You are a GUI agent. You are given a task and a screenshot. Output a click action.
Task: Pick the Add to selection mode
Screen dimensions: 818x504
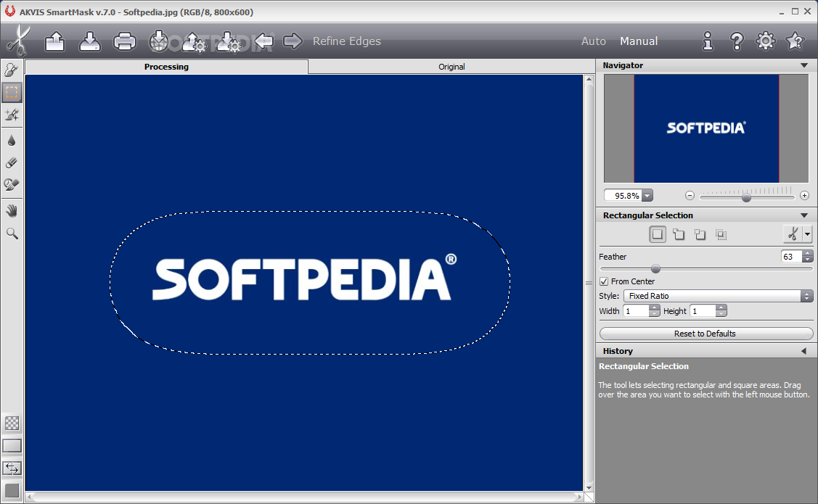679,234
